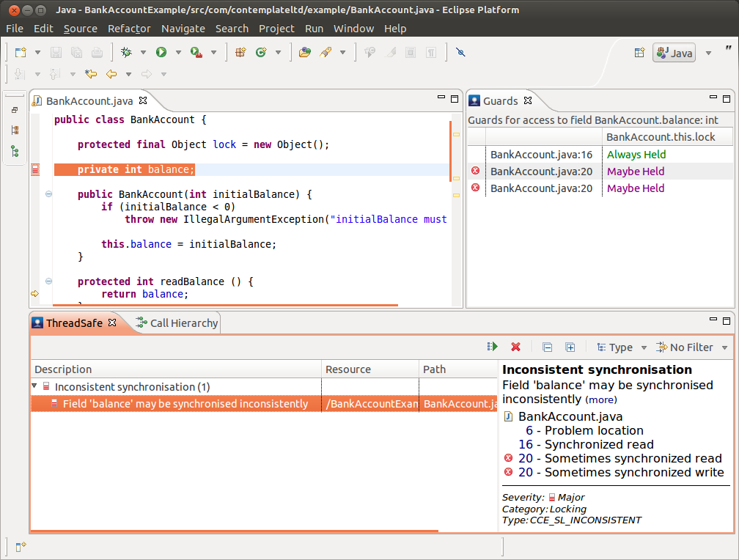
Task: Open the External Tools dropdown arrow
Action: [213, 52]
